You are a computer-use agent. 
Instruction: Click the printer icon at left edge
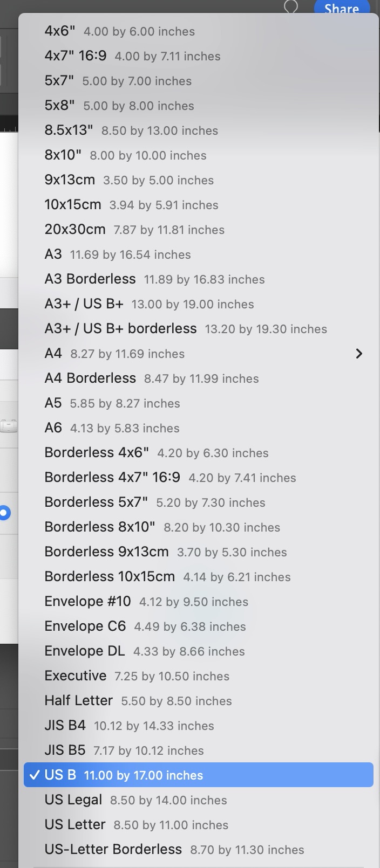[x=9, y=426]
